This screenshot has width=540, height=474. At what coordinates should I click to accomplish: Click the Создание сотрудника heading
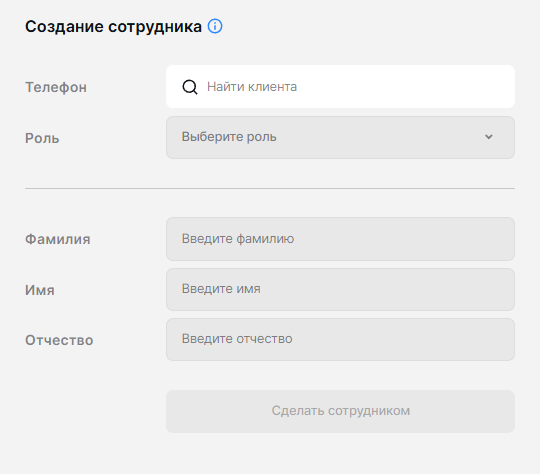[113, 27]
